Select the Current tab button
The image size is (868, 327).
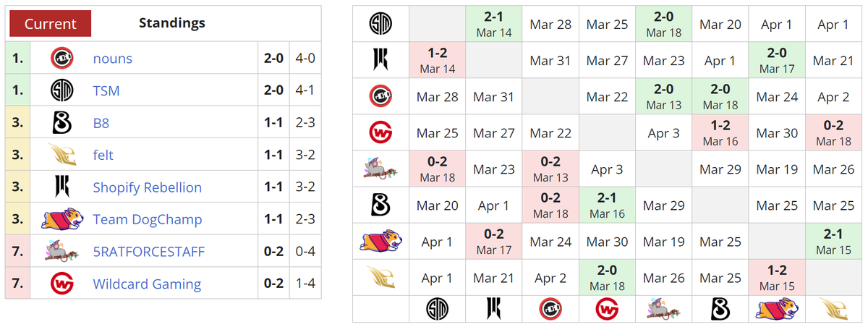(50, 23)
